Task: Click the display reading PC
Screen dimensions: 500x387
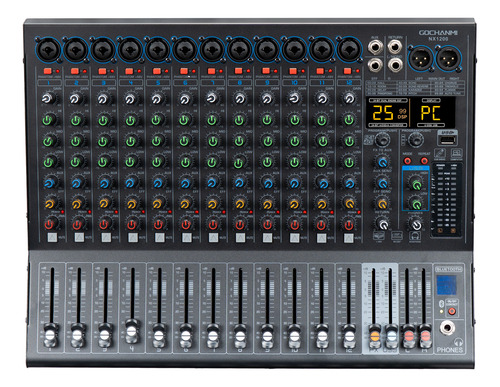Action: (432, 113)
